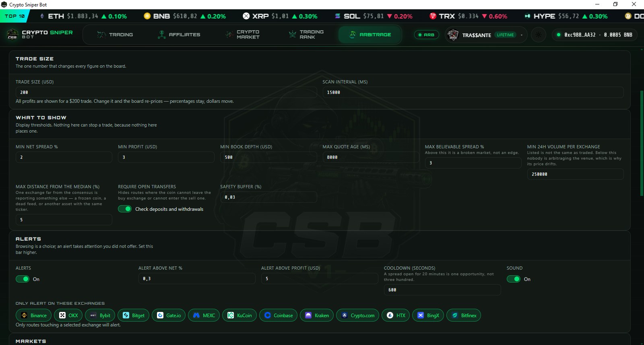The height and width of the screenshot is (345, 644).
Task: Click the Gate.io logo icon
Action: pyautogui.click(x=160, y=316)
